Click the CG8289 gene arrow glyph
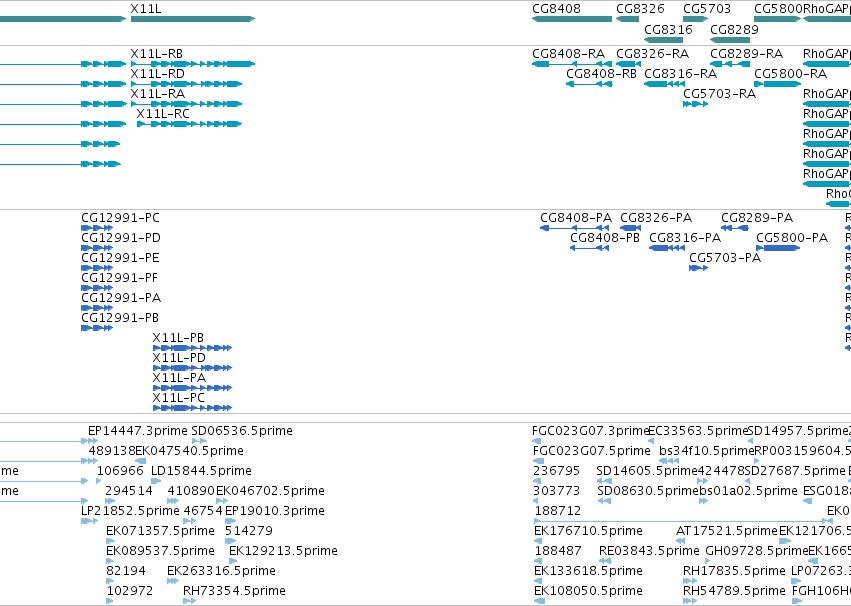This screenshot has width=851, height=606. [x=730, y=40]
